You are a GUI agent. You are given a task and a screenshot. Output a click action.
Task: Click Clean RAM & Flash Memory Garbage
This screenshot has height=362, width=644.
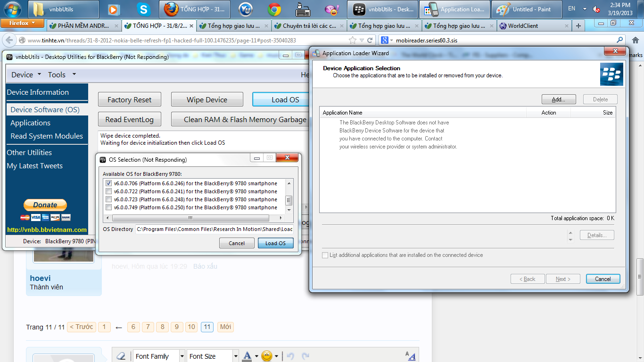tap(240, 119)
